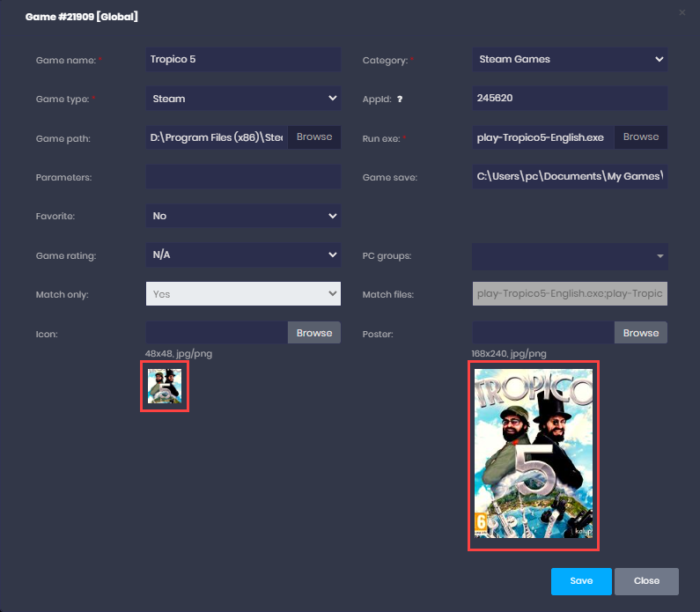Browse for the Game path folder
The width and height of the screenshot is (700, 612).
(x=314, y=137)
